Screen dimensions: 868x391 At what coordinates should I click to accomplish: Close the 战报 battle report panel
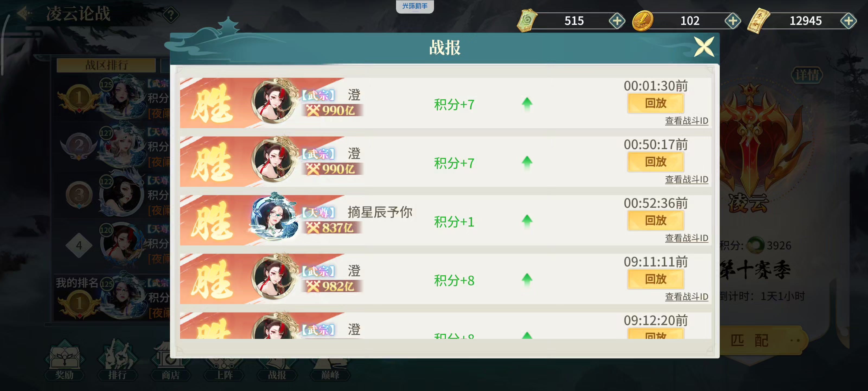click(x=704, y=47)
